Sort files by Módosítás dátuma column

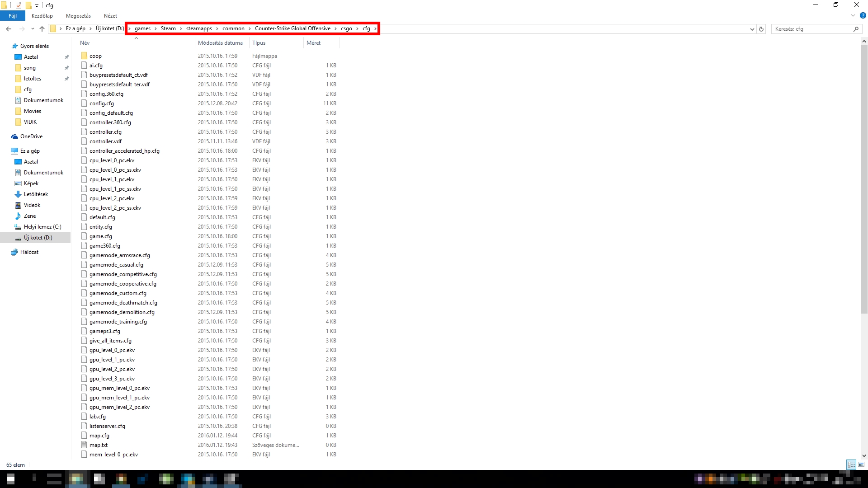220,43
